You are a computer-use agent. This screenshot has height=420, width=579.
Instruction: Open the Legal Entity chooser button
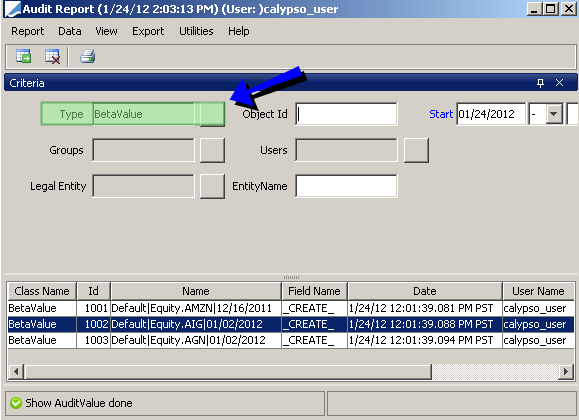point(212,186)
